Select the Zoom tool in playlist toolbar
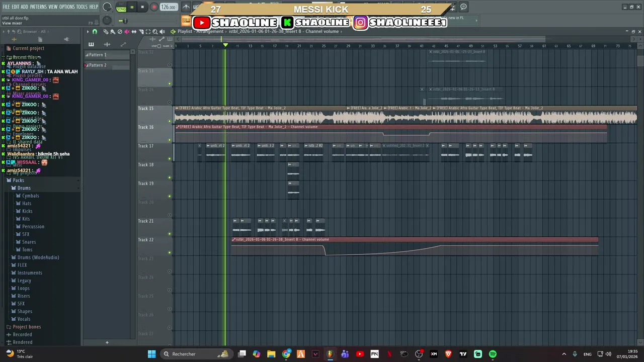This screenshot has height=362, width=644. [x=155, y=31]
